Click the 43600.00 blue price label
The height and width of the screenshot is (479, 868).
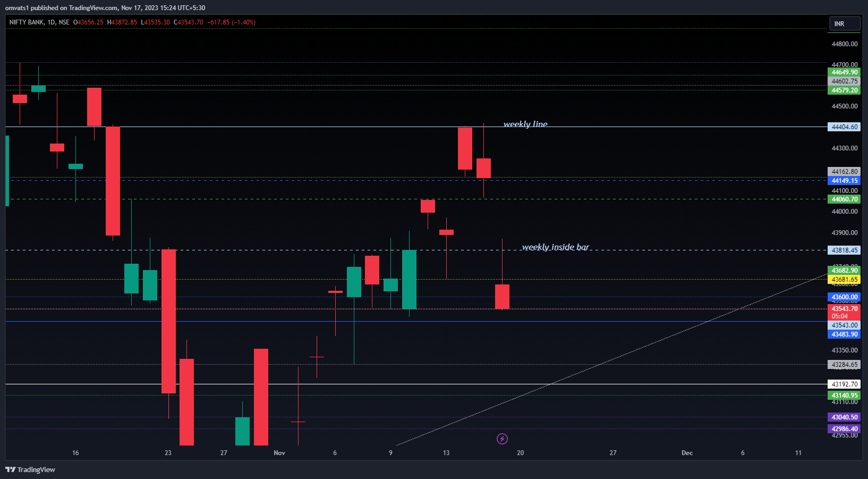coord(844,297)
